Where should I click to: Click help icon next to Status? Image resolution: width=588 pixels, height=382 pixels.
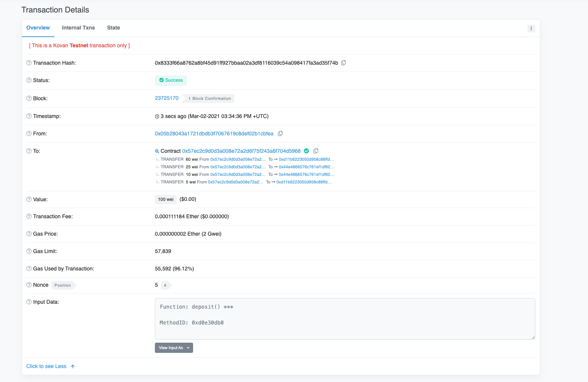29,80
